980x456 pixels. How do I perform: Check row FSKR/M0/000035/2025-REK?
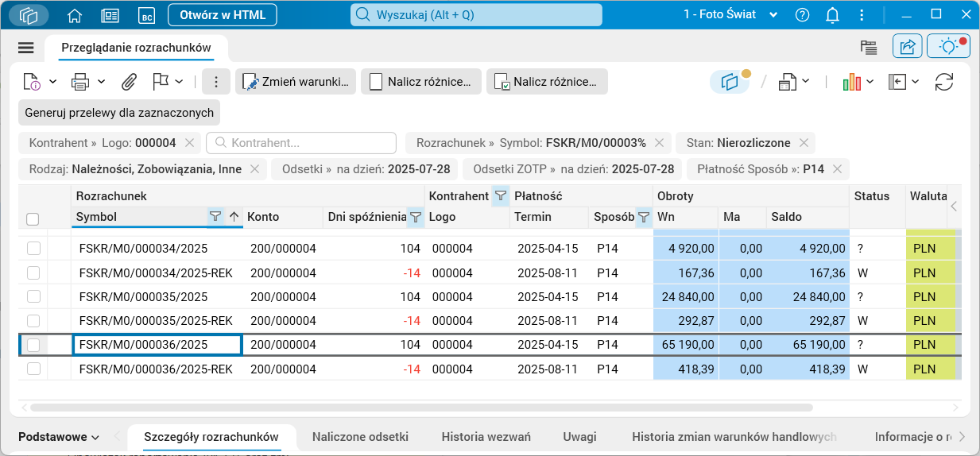33,321
